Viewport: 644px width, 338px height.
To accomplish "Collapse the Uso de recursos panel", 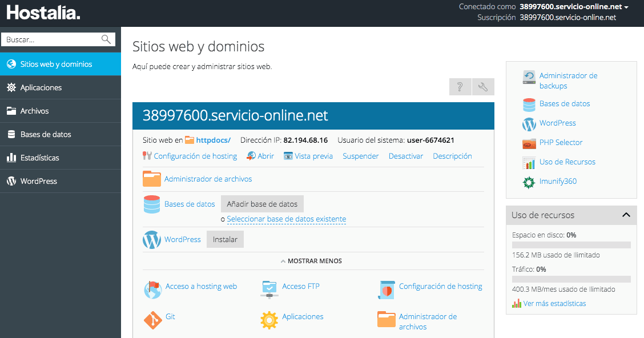I will pos(626,215).
